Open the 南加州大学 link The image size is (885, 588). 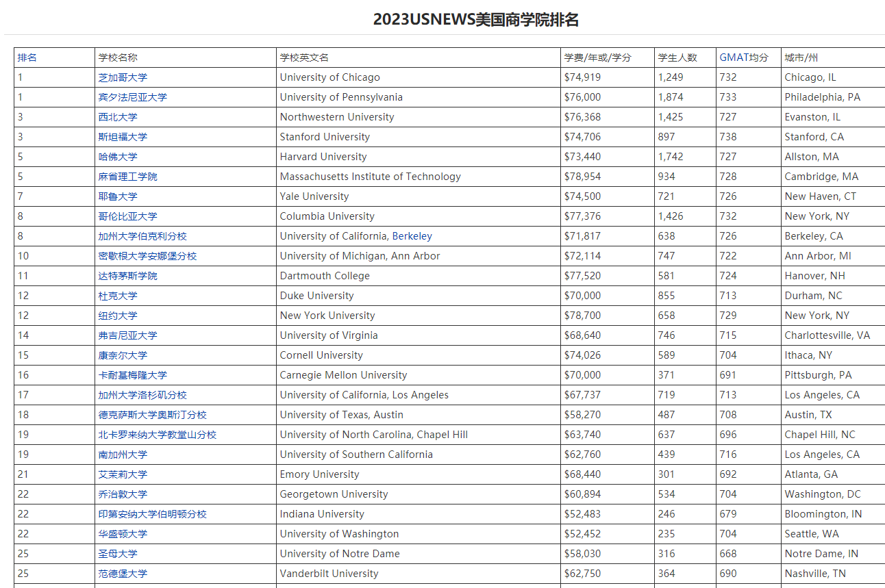[x=123, y=455]
